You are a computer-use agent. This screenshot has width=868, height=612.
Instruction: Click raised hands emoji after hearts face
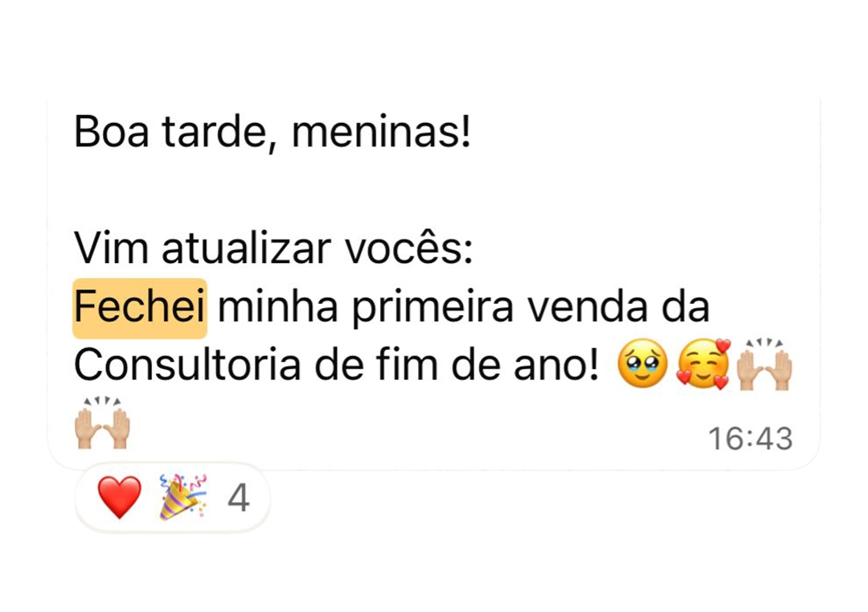point(764,364)
